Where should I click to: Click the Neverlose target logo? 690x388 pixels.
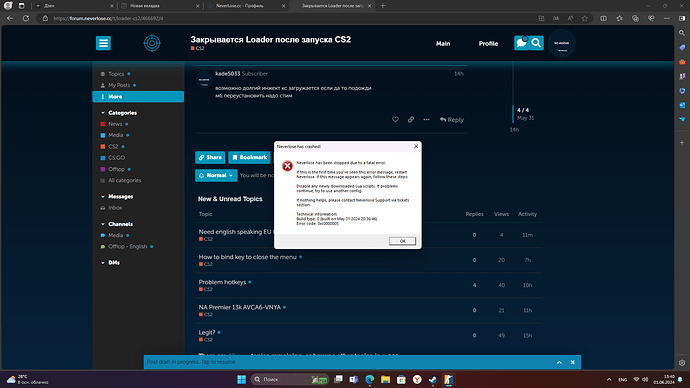(152, 43)
